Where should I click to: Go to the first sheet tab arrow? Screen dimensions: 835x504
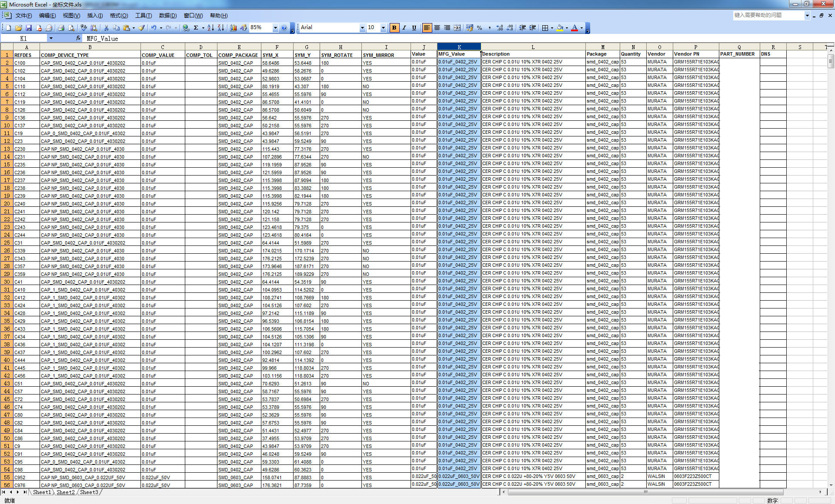4,492
